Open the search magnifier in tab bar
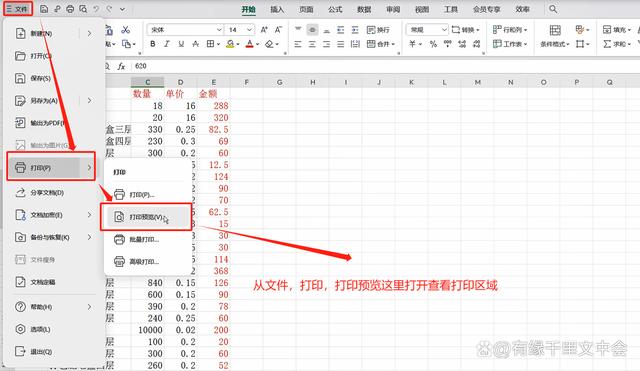Viewport: 640px width, 371px height. tap(553, 9)
